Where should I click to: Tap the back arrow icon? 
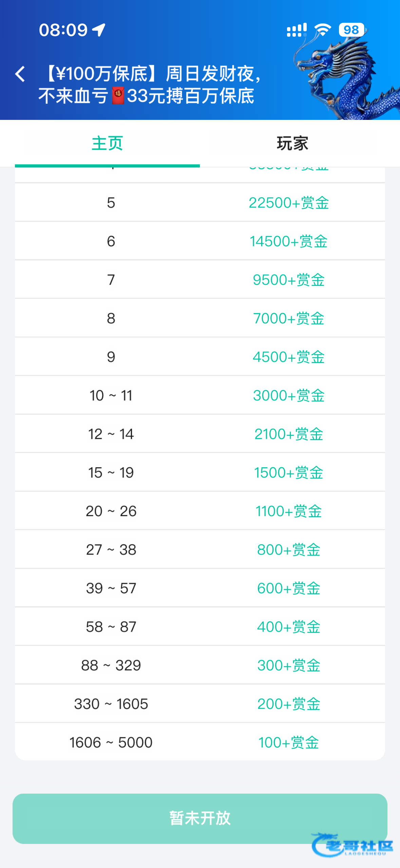(x=20, y=74)
